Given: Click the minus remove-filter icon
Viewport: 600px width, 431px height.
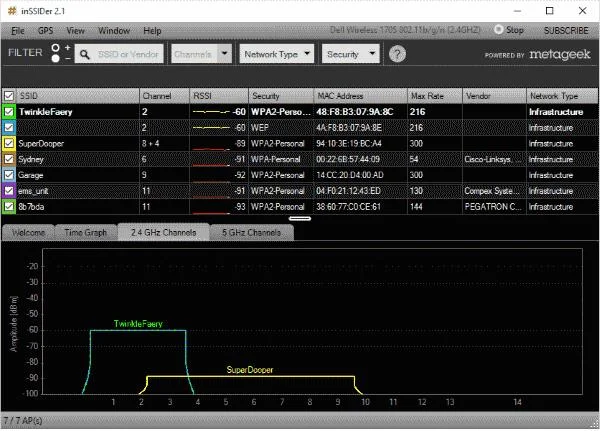Looking at the screenshot, I should point(68,59).
